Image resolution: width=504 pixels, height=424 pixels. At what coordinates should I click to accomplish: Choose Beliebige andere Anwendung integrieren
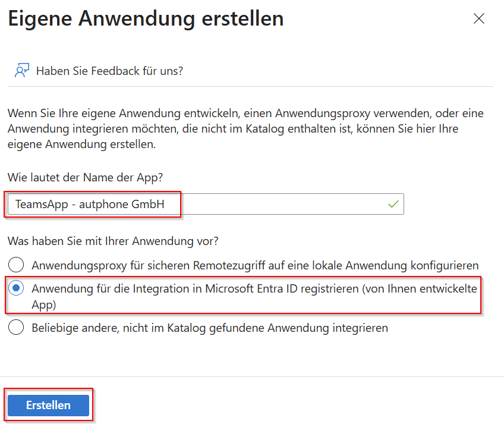click(16, 327)
